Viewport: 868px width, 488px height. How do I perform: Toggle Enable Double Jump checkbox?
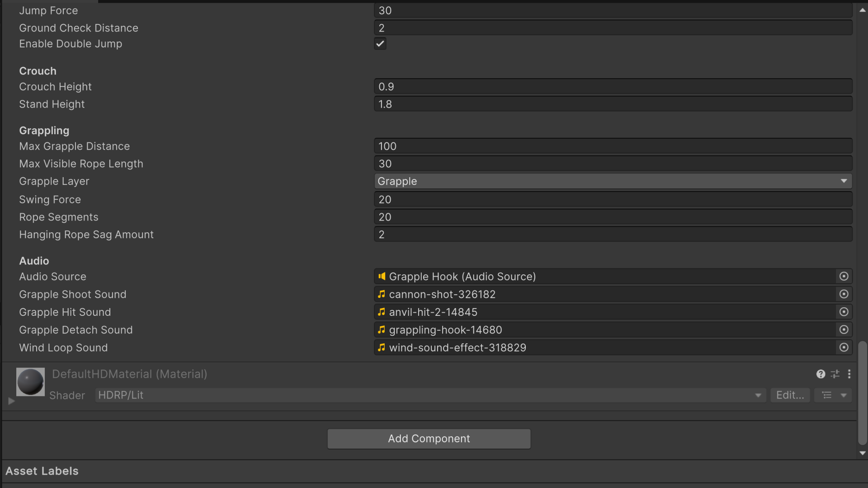tap(380, 44)
